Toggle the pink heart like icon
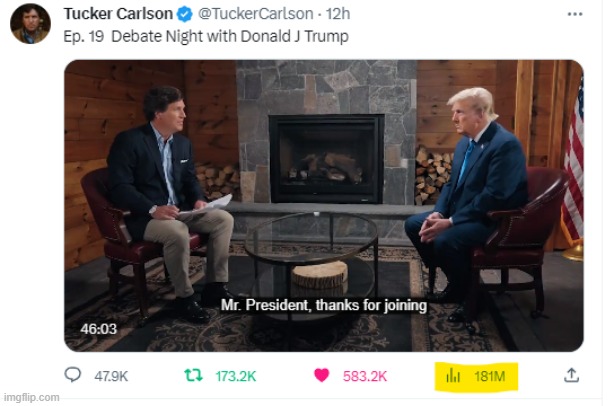 tap(322, 376)
